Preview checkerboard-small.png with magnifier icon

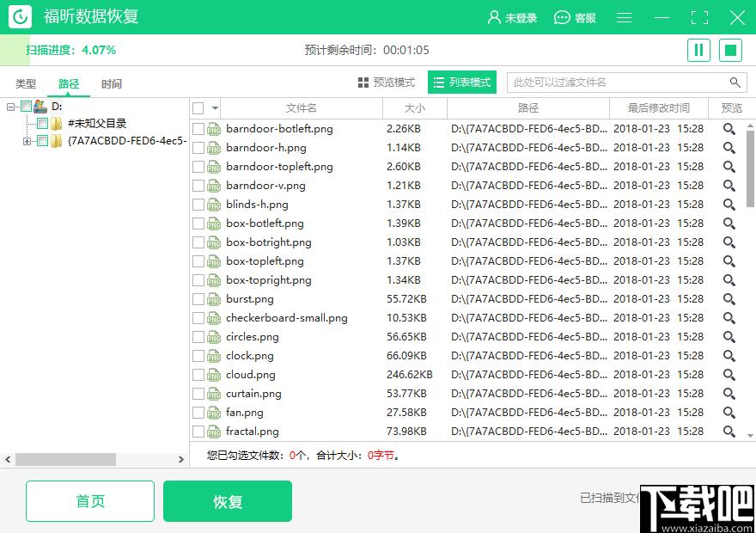[729, 318]
